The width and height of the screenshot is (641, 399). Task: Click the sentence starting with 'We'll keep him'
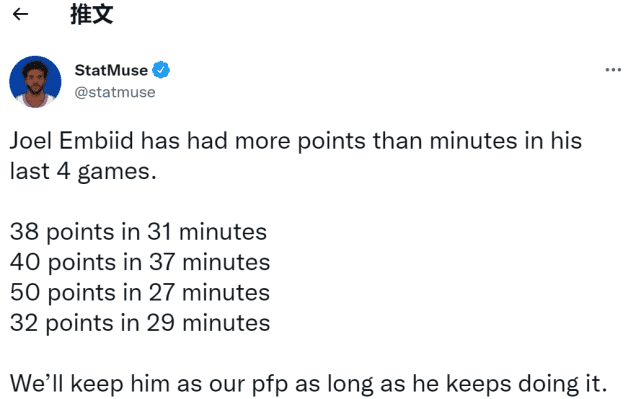(x=308, y=384)
